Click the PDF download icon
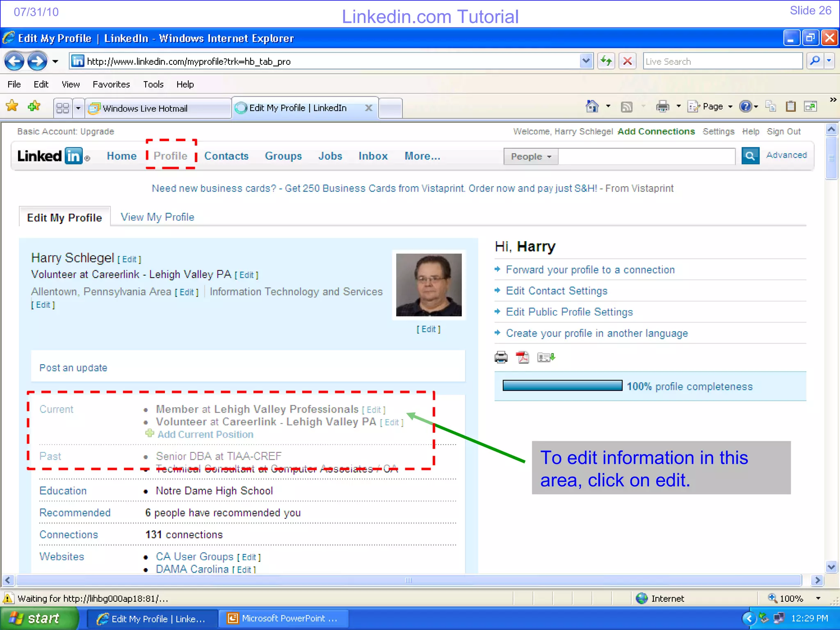The image size is (840, 630). click(522, 357)
